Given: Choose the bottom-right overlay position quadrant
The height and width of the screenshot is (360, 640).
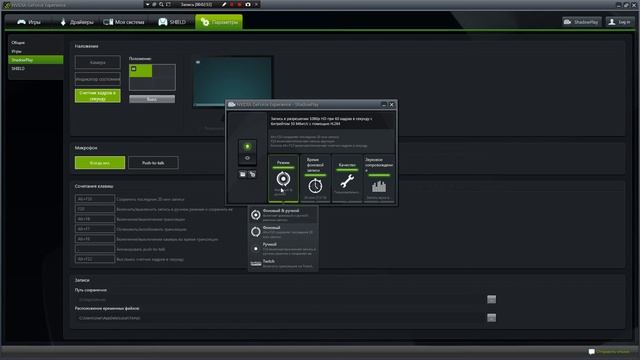Looking at the screenshot, I should click(164, 84).
